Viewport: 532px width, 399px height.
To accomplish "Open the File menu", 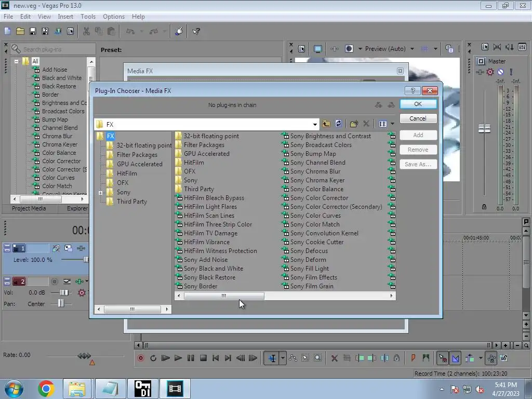I will tap(8, 16).
